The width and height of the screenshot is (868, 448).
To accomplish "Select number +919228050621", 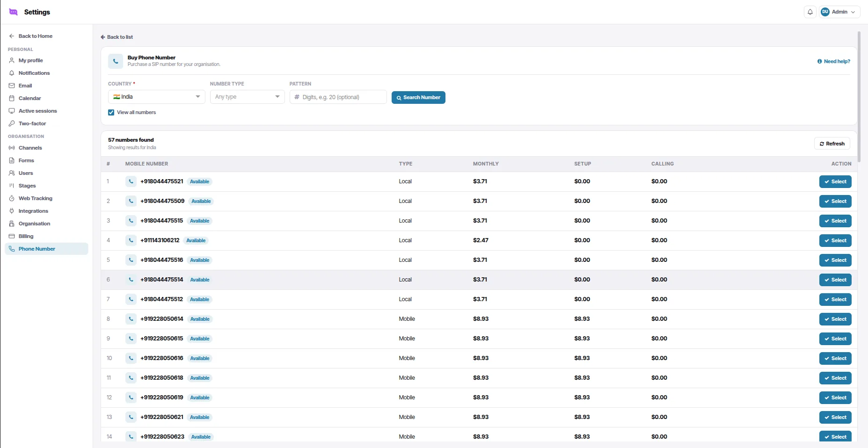I will (x=835, y=417).
